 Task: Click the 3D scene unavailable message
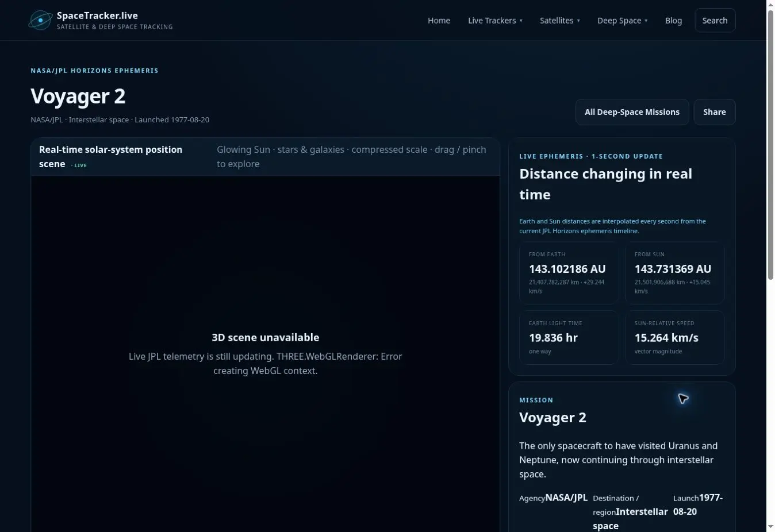coord(265,337)
